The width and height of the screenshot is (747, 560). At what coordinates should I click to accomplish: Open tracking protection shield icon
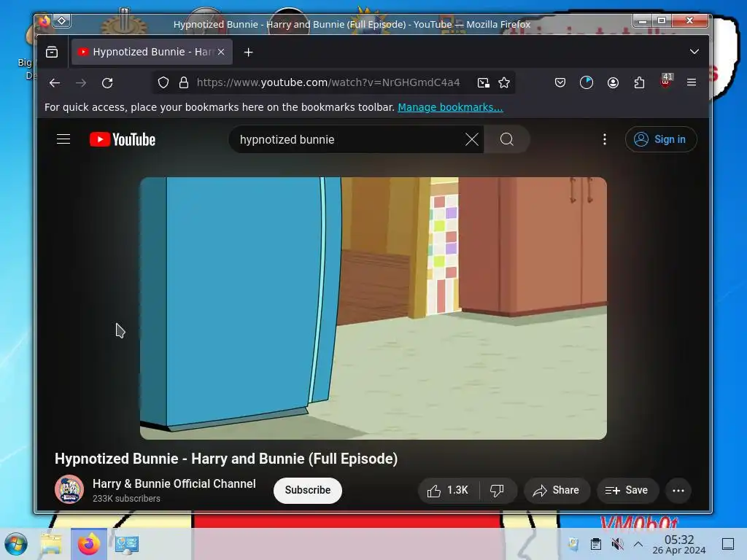[x=163, y=83]
